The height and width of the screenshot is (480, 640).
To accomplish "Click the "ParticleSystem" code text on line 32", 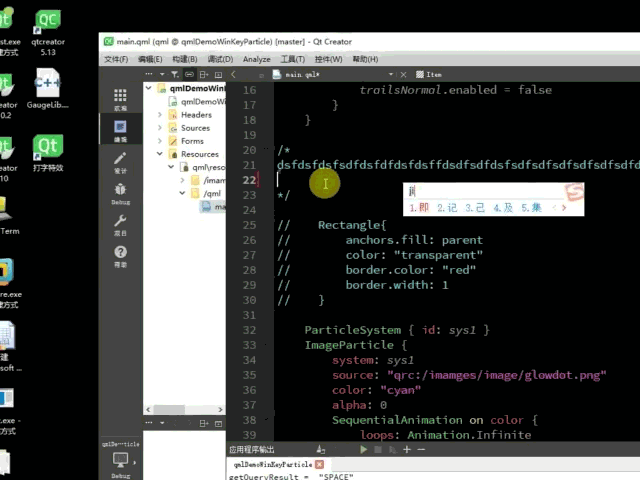I will 353,330.
